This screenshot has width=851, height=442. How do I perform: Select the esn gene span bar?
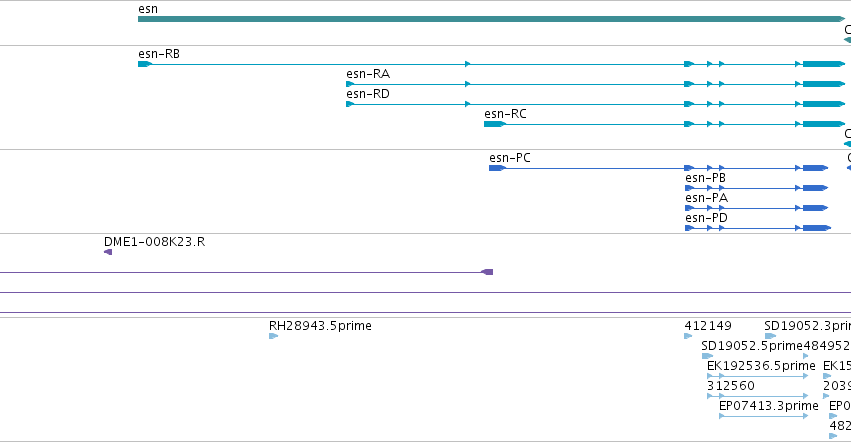pos(491,19)
